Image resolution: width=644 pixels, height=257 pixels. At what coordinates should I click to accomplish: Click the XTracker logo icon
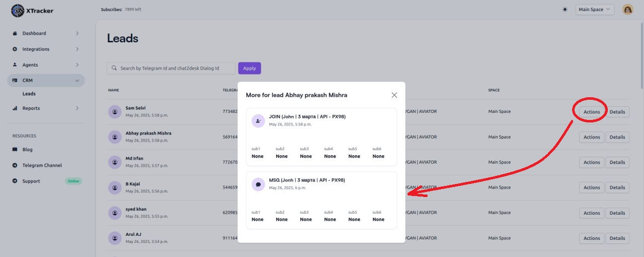[x=18, y=11]
